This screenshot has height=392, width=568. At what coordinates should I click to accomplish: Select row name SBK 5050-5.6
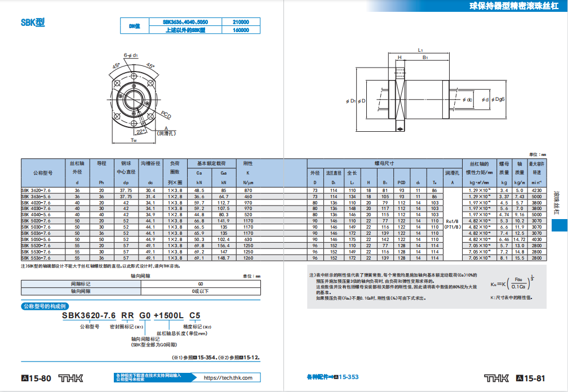click(36, 239)
